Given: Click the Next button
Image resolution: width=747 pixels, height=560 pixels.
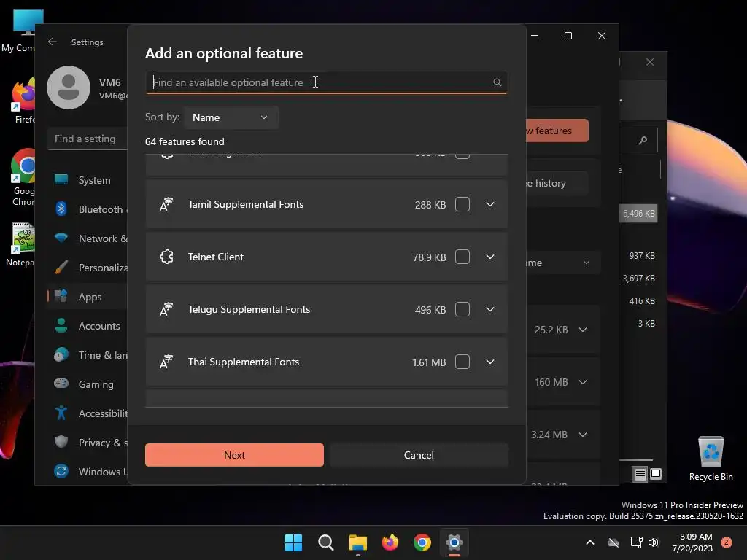Looking at the screenshot, I should click(x=234, y=455).
